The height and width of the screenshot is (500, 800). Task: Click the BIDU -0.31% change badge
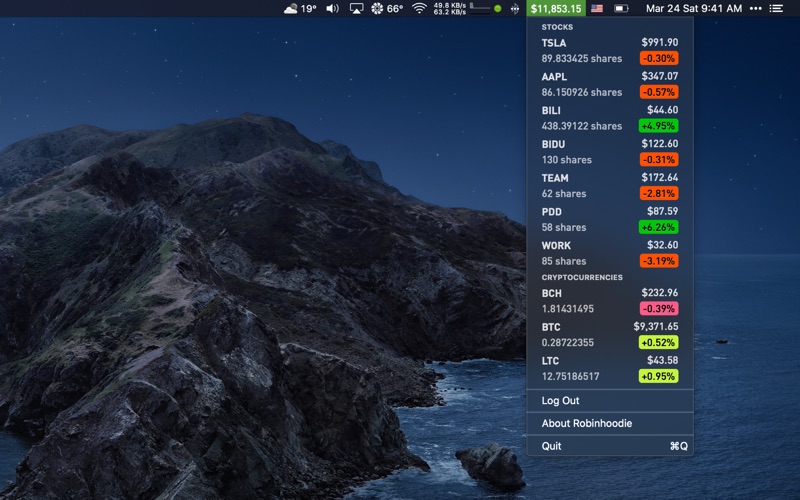[659, 159]
